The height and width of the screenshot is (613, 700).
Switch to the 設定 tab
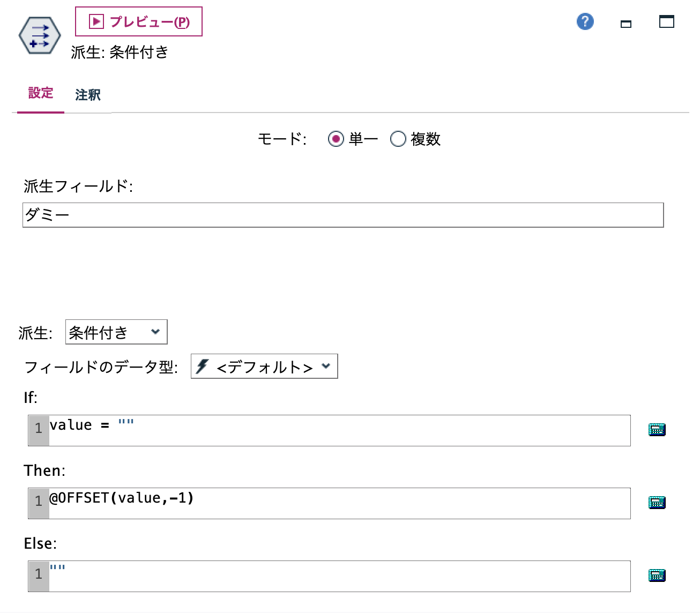(40, 93)
